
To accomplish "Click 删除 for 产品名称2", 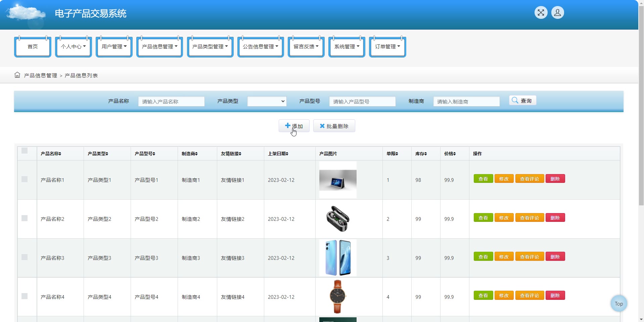I will tap(555, 218).
